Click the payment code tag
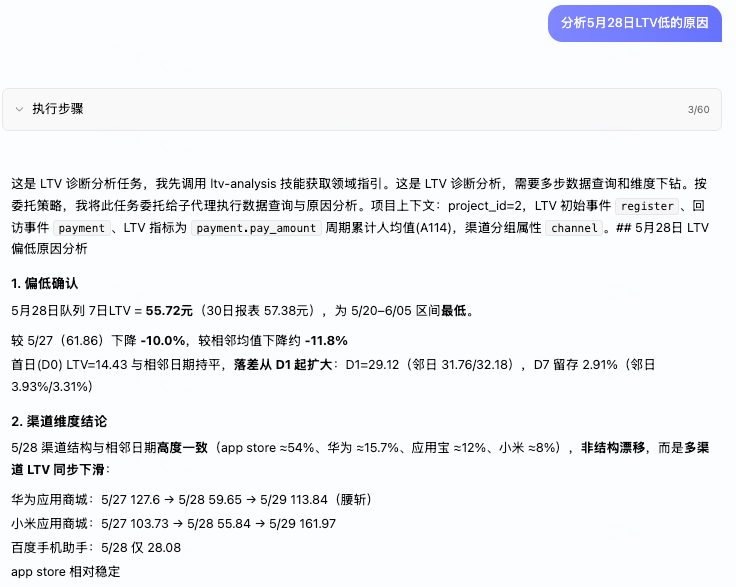This screenshot has width=736, height=587. 82,228
